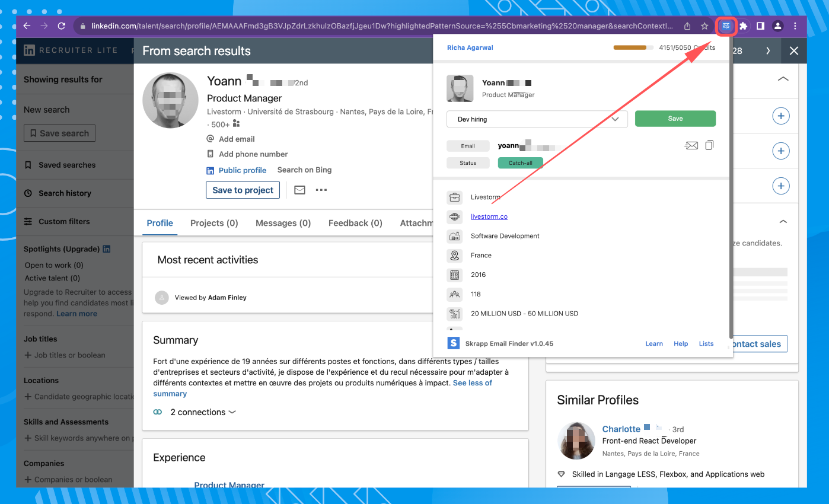Click the first plus circle icon in right panel
This screenshot has width=829, height=504.
point(781,116)
